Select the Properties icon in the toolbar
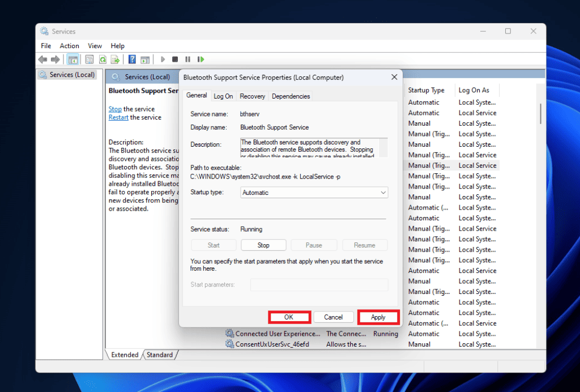This screenshot has width=580, height=392. pos(89,59)
